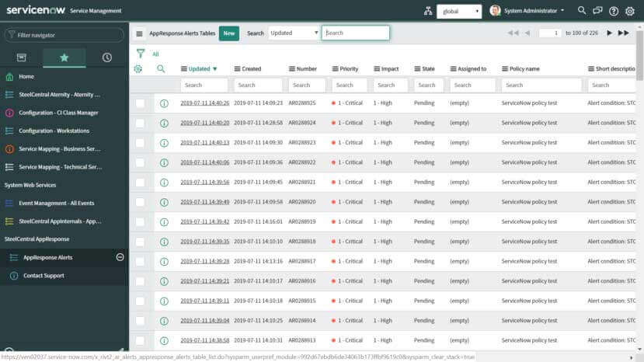Preview record AR0288919 info icon

coord(164,222)
